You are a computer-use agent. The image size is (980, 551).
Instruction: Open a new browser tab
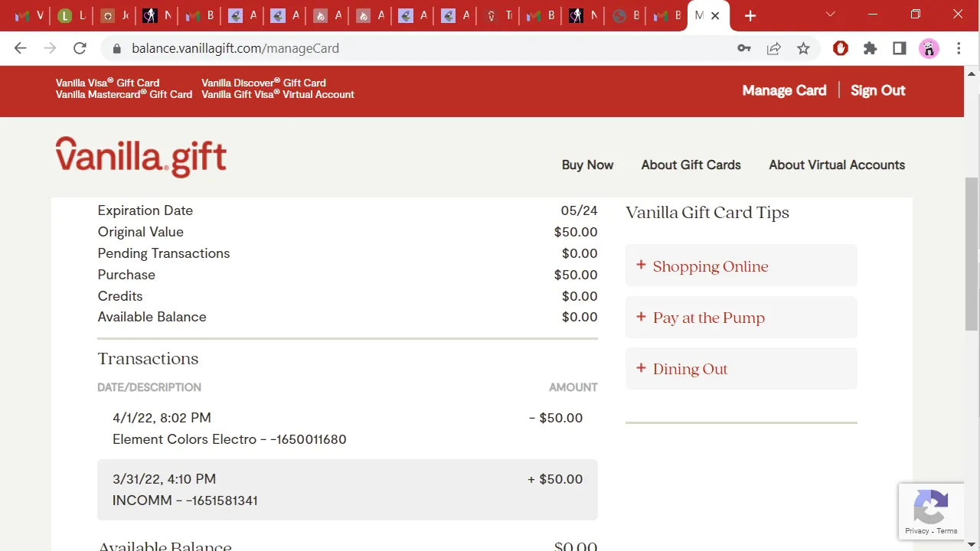click(x=750, y=15)
